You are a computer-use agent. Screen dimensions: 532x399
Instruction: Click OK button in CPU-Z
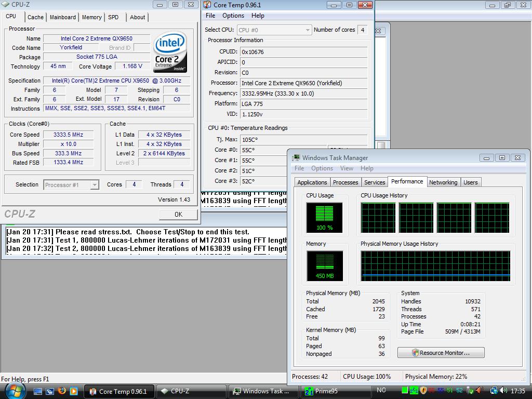(x=179, y=215)
